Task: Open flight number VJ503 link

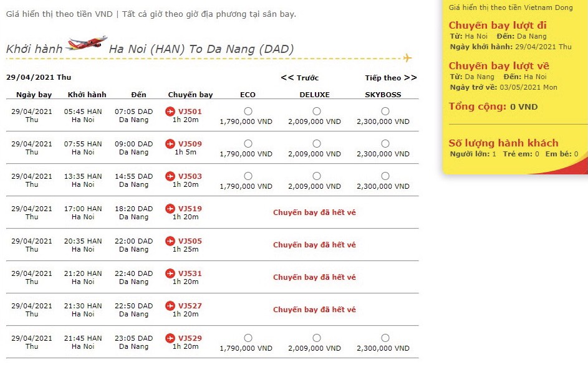Action: point(190,176)
